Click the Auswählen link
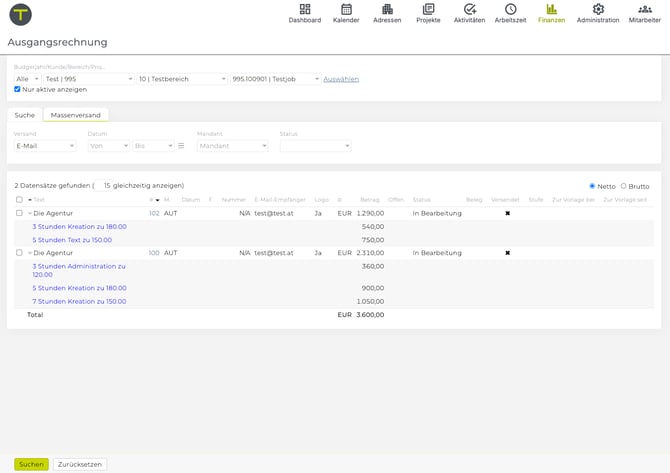This screenshot has width=670, height=473. pyautogui.click(x=341, y=79)
